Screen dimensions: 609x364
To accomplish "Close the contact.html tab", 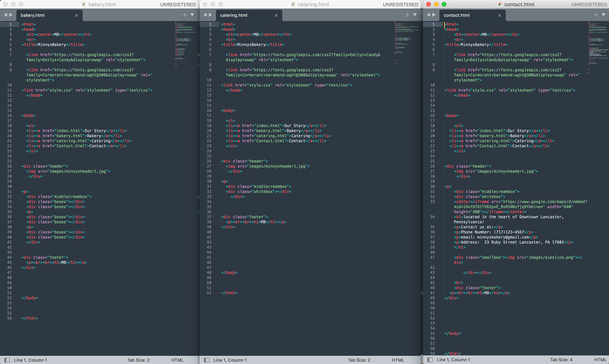I will point(500,15).
